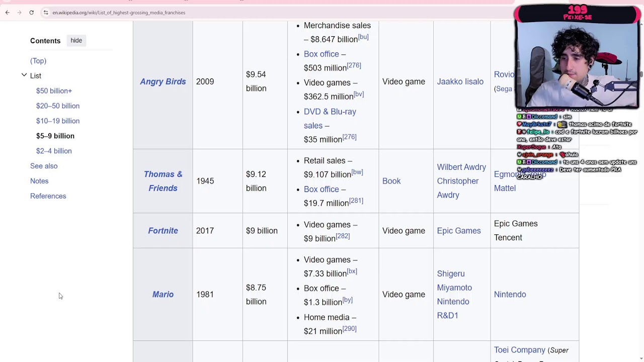Go to the $2–4 billion section
644x362 pixels.
[x=54, y=151]
